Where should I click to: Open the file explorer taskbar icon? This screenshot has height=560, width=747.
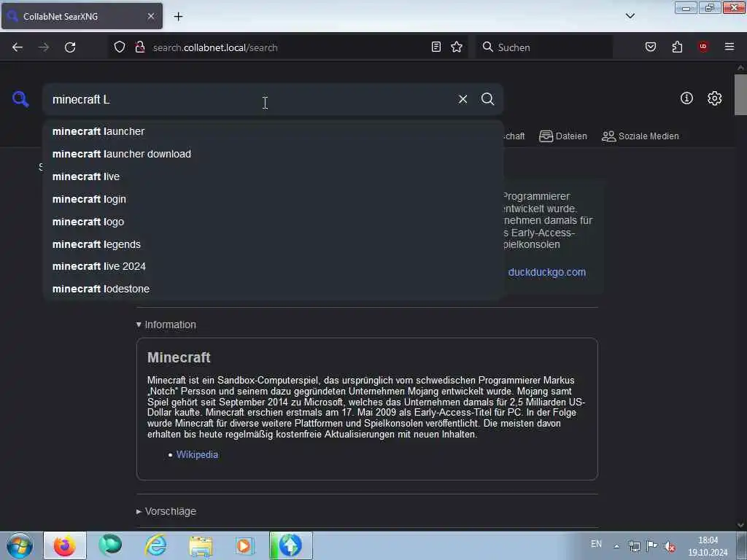click(201, 545)
